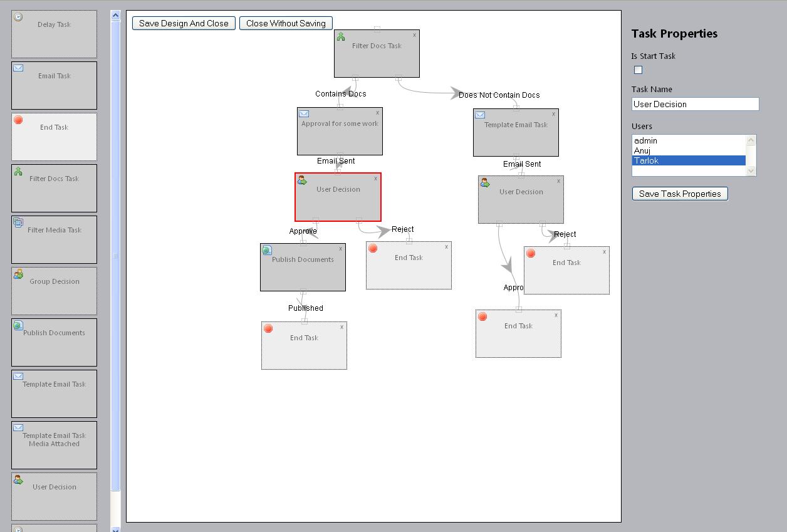Select the User Decision palette icon
The height and width of the screenshot is (532, 787).
coord(18,479)
